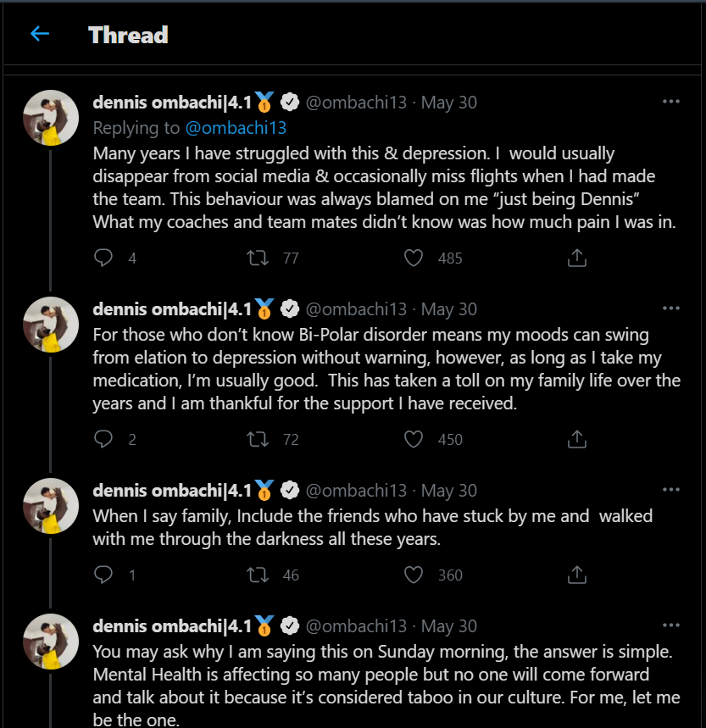Like the tweet with 360 likes
The width and height of the screenshot is (706, 728).
coord(414,575)
